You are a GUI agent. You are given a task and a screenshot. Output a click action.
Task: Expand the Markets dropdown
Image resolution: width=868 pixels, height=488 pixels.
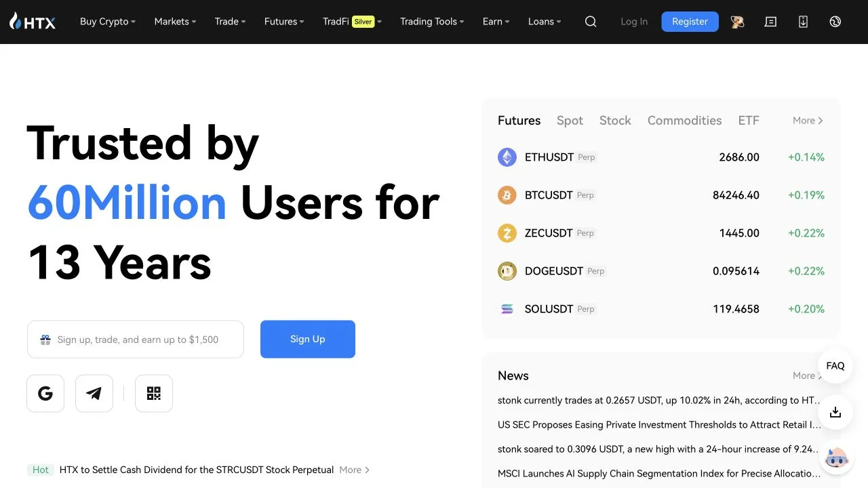[x=175, y=22]
